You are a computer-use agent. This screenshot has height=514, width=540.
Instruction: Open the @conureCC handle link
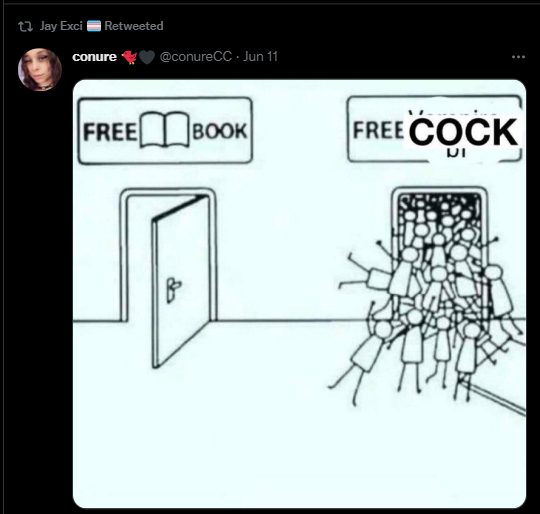(196, 56)
